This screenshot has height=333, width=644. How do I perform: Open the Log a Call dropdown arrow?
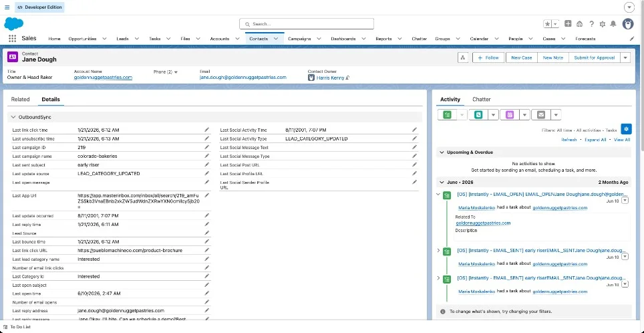tap(493, 115)
